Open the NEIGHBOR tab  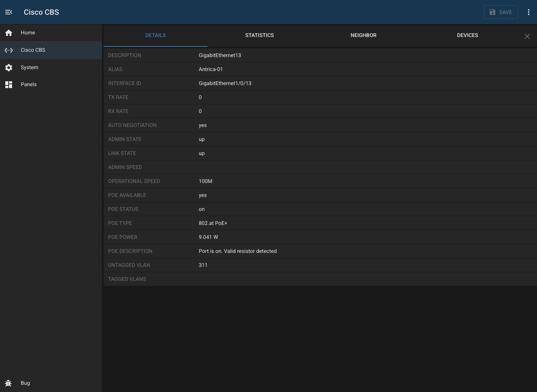363,35
